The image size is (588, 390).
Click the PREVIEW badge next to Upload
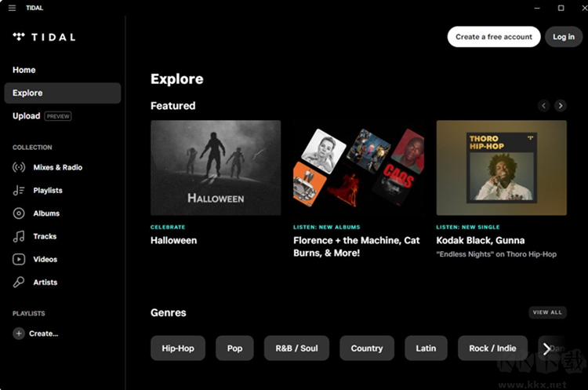point(58,116)
